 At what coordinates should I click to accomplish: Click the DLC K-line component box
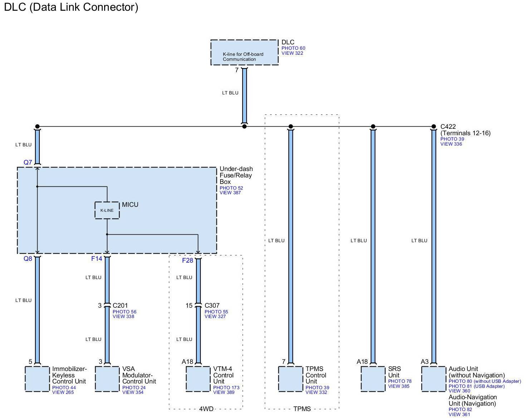coord(244,53)
